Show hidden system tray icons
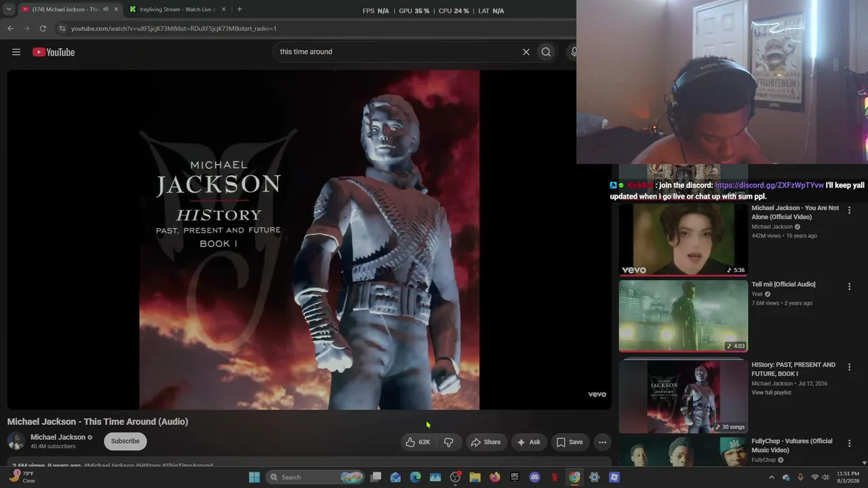Viewport: 868px width, 488px height. pyautogui.click(x=771, y=477)
